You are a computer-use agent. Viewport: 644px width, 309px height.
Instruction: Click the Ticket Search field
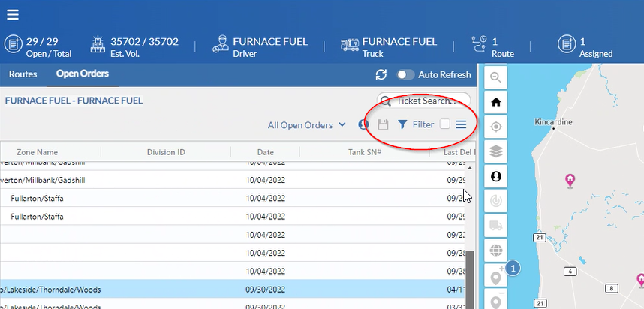tap(423, 100)
